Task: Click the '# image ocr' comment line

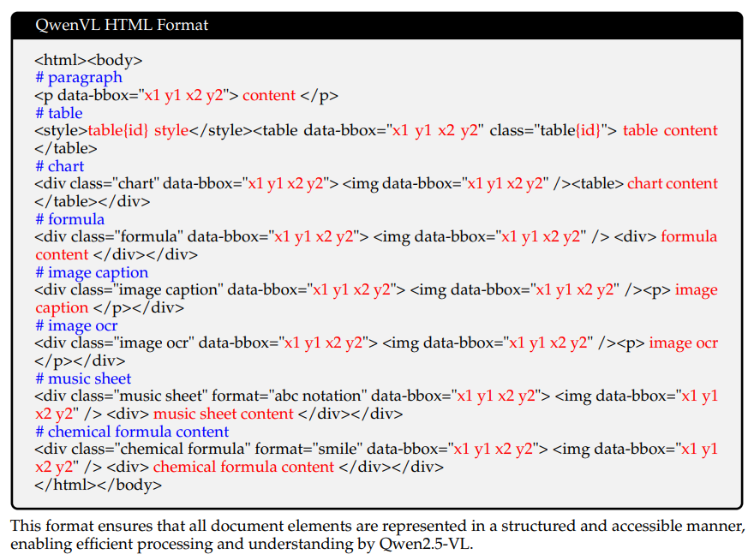Action: (76, 325)
